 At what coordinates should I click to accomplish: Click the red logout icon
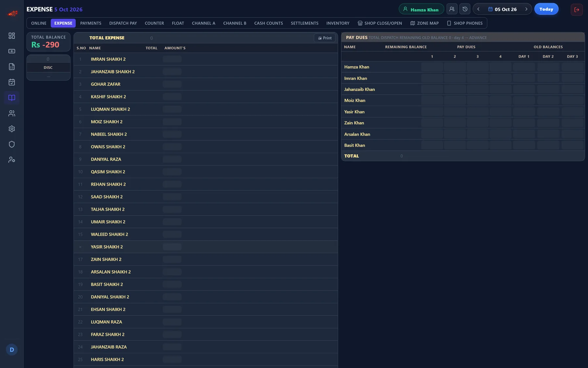click(x=577, y=9)
